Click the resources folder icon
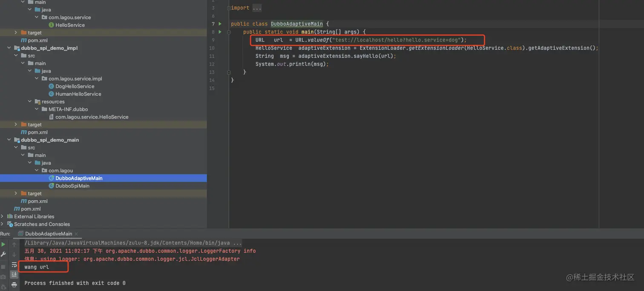This screenshot has height=291, width=644. 37,102
